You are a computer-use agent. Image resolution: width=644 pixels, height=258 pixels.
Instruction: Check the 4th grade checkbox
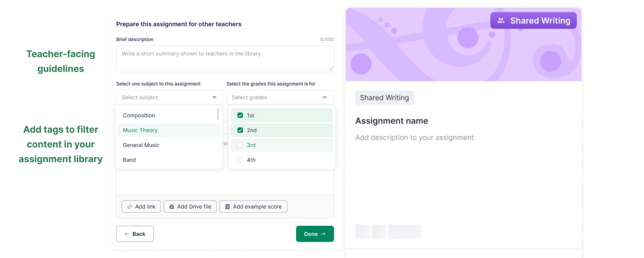[x=240, y=160]
